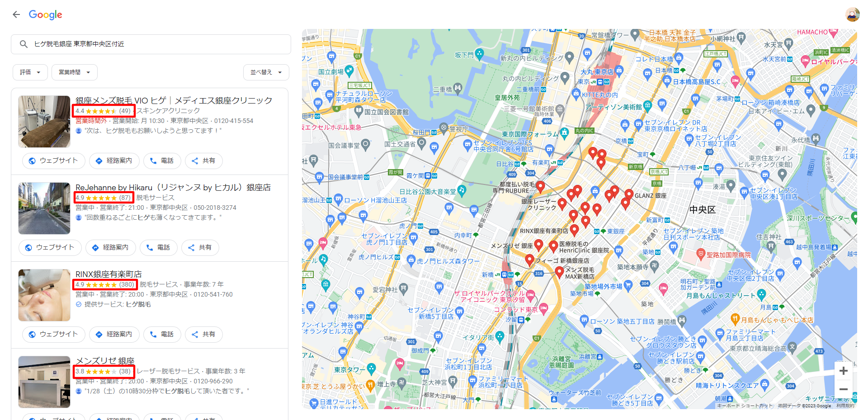
Task: Click 電話 for メディエス銀座クリニック
Action: [162, 160]
